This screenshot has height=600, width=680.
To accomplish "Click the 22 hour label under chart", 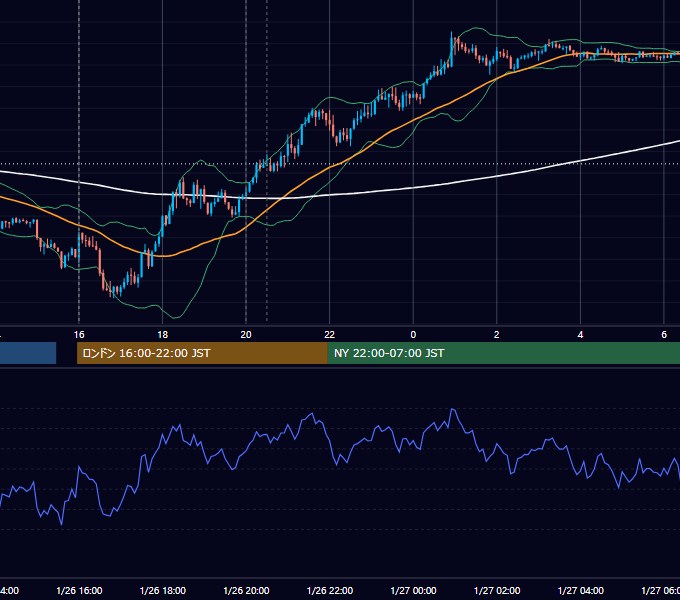I will (330, 335).
